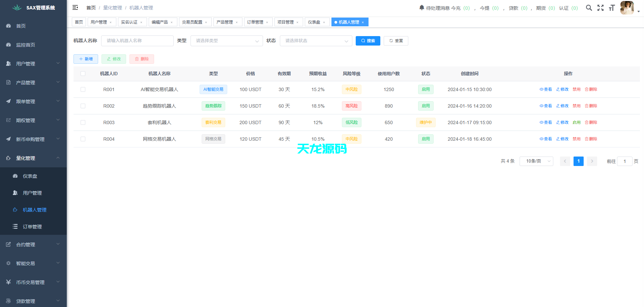Click the search magnifier icon in the header
Image resolution: width=644 pixels, height=307 pixels.
coord(589,7)
